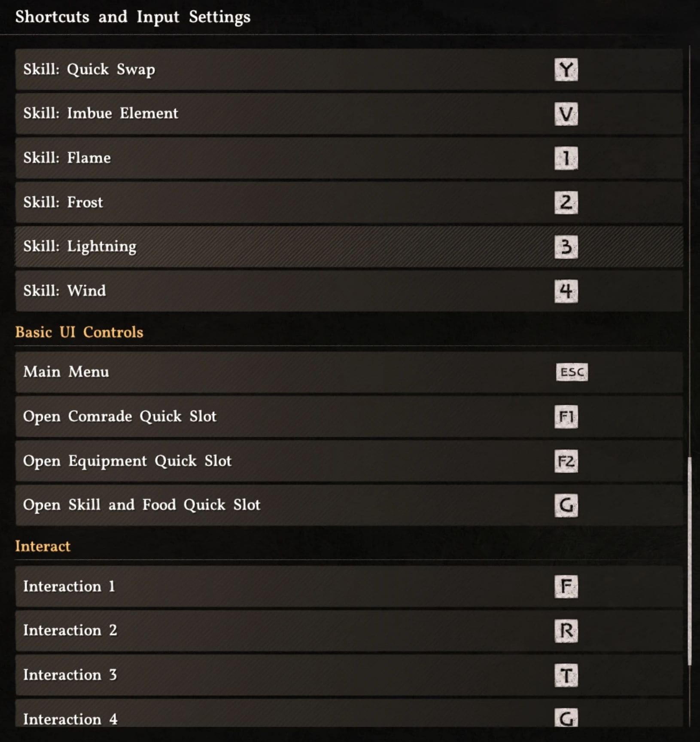Select the Skill: Lightning row label
Image resolution: width=700 pixels, height=742 pixels.
point(80,246)
